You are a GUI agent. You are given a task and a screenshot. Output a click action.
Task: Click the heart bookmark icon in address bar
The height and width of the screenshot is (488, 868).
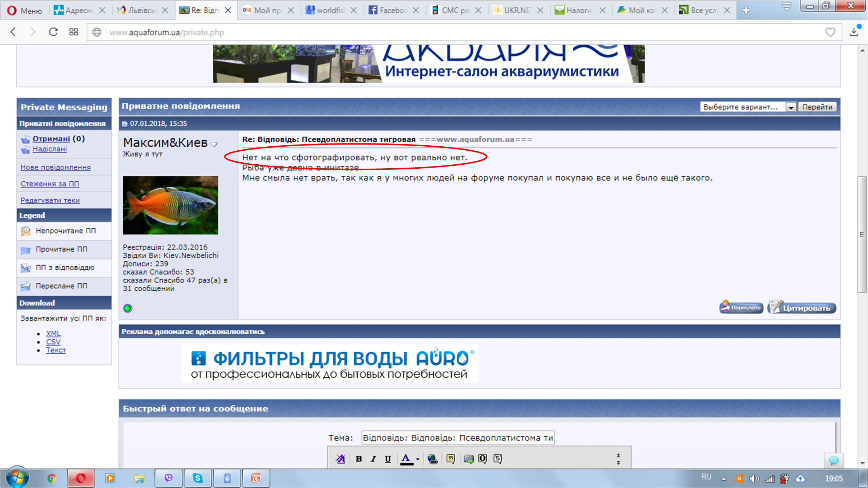(x=830, y=32)
